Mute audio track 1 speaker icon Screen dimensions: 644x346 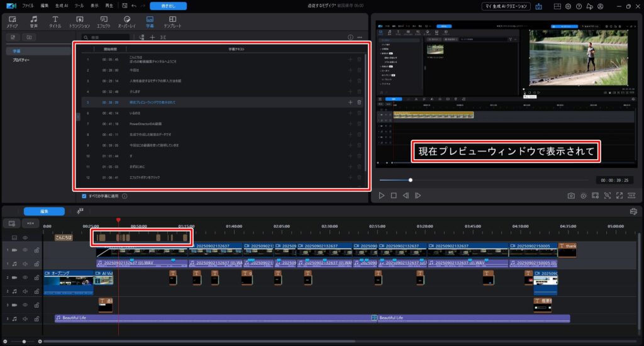[x=26, y=264]
